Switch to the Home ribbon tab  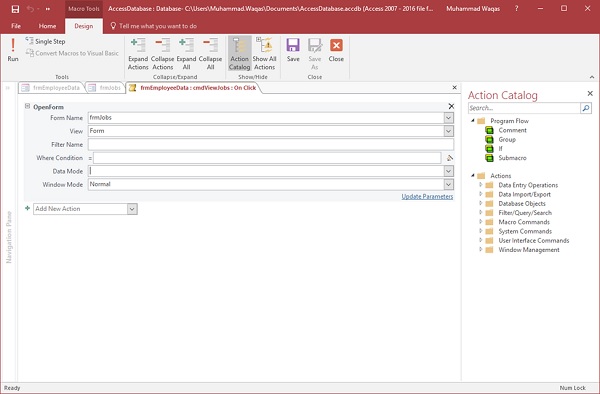[47, 26]
